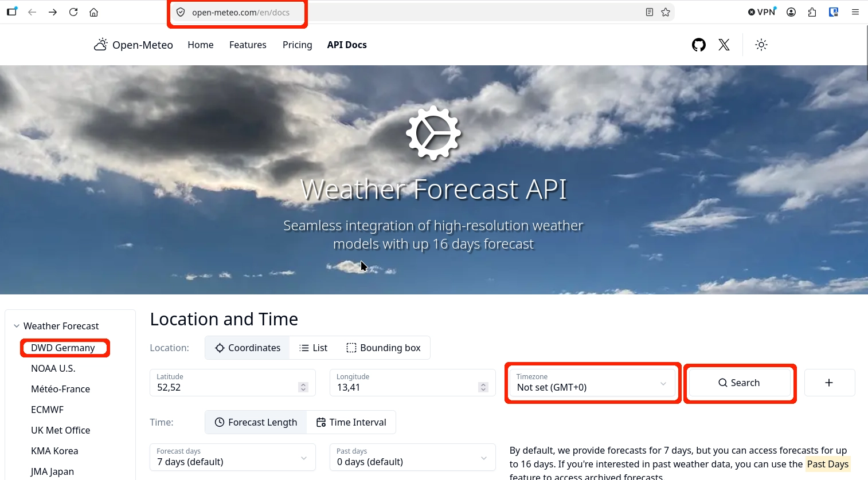Screen dimensions: 868x480
Task: Toggle reader view icon in the address bar
Action: tap(650, 12)
